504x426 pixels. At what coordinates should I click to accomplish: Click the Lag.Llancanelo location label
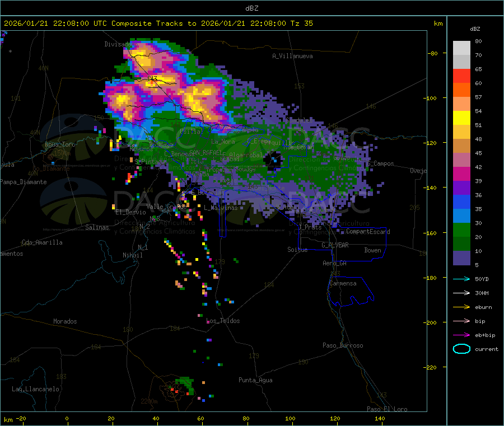click(36, 389)
